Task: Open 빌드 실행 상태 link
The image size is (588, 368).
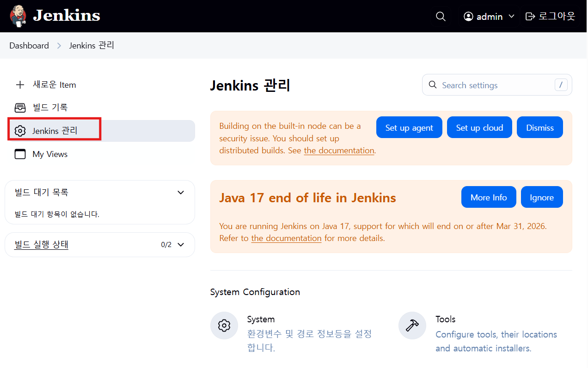Action: click(x=42, y=245)
